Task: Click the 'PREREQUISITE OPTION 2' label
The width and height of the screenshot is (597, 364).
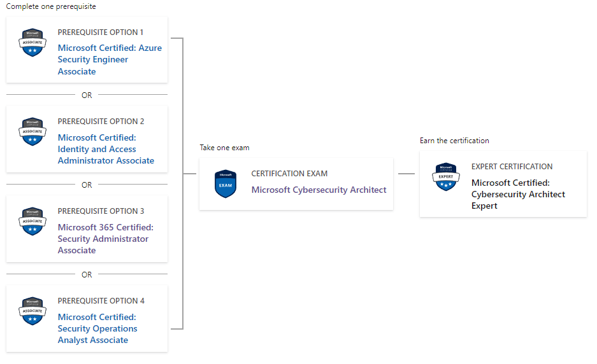Action: pyautogui.click(x=101, y=121)
